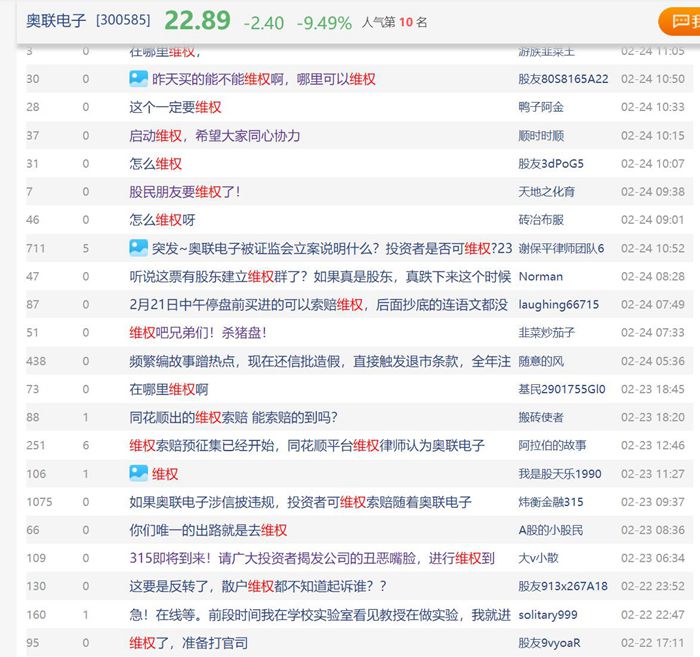The height and width of the screenshot is (657, 700).
Task: Open author profile 韭菜炒茄子
Action: [546, 333]
